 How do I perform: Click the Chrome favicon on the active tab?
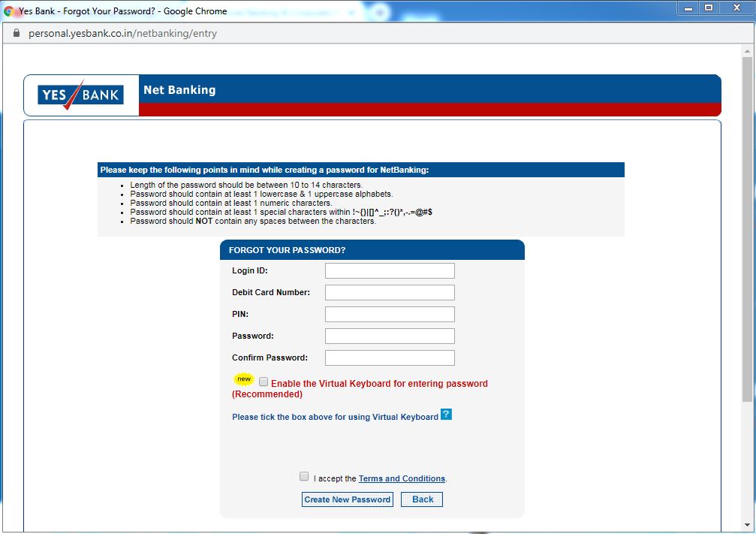pos(9,11)
